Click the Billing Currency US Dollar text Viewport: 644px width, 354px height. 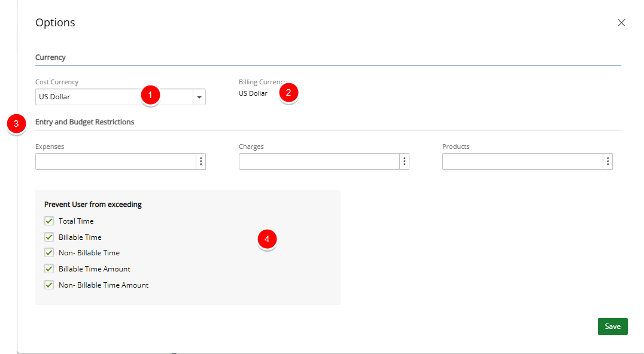point(253,93)
